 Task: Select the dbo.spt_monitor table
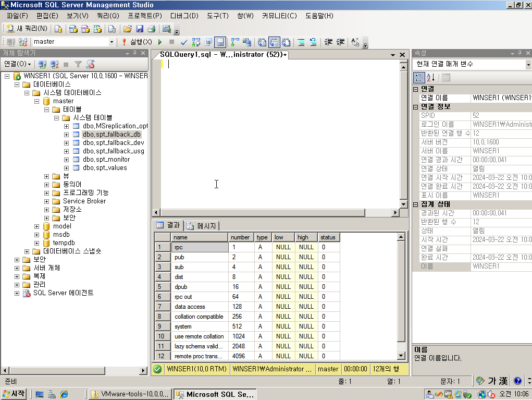[x=106, y=160]
